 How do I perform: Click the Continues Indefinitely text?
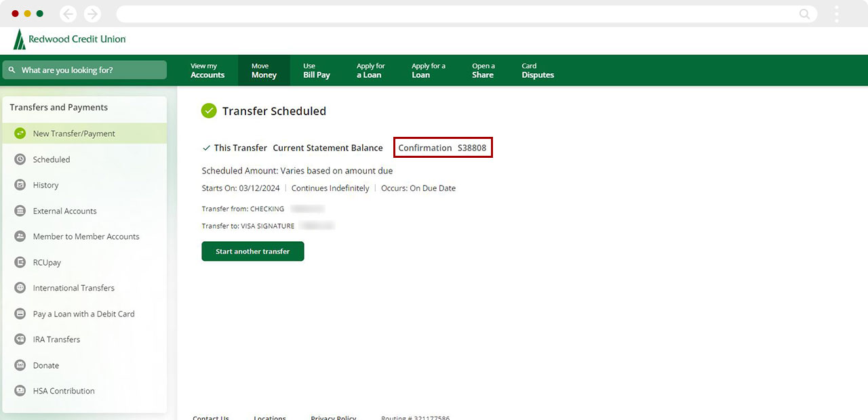(330, 188)
